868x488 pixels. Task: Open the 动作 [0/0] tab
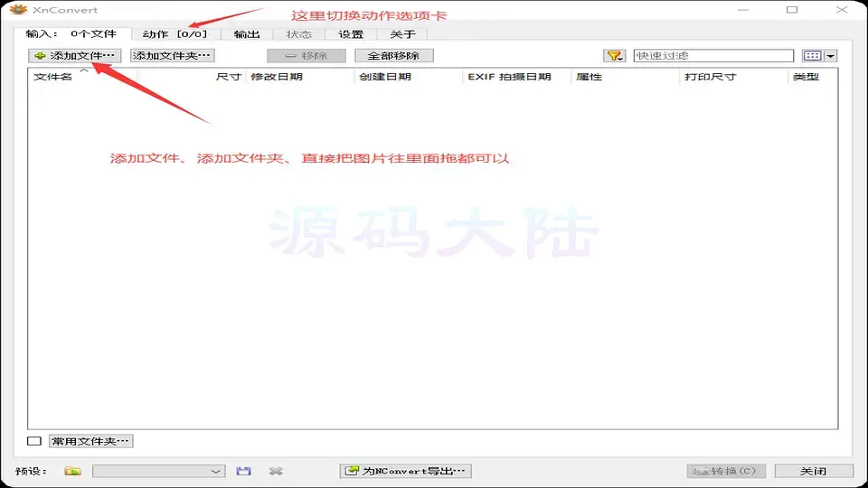[175, 34]
